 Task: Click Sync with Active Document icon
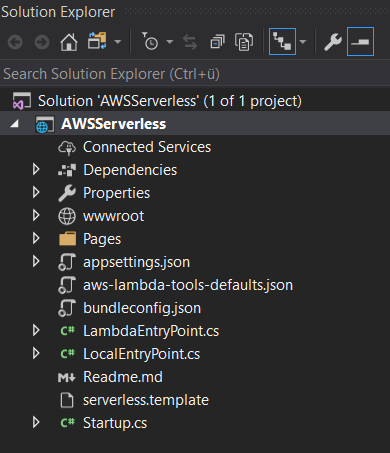click(x=190, y=42)
